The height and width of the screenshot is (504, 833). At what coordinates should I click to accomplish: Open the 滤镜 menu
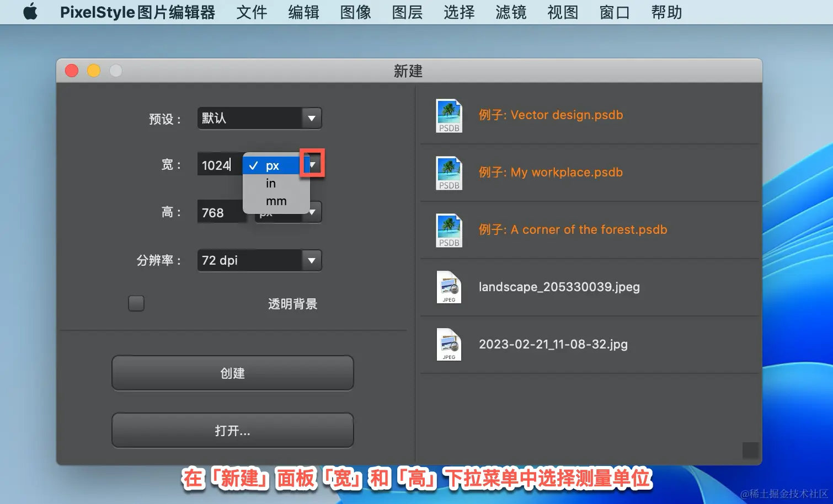pos(511,12)
